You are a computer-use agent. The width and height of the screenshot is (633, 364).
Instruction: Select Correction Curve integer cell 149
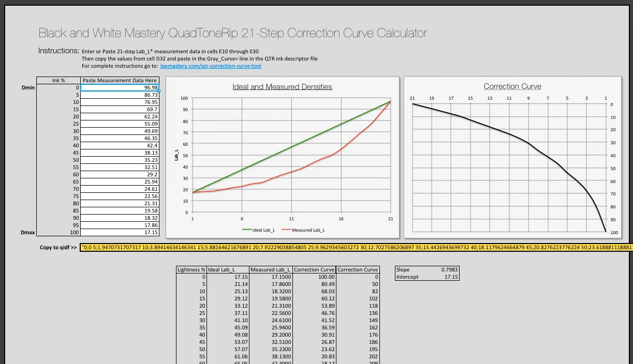[x=358, y=321]
